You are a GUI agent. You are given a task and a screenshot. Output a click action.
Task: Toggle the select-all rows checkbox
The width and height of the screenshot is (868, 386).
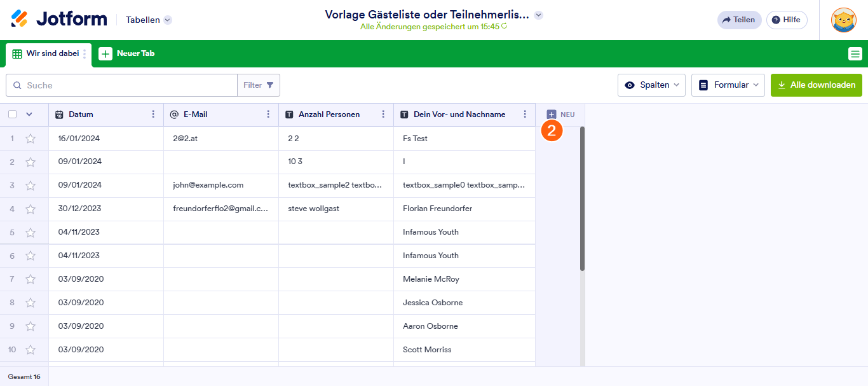13,114
